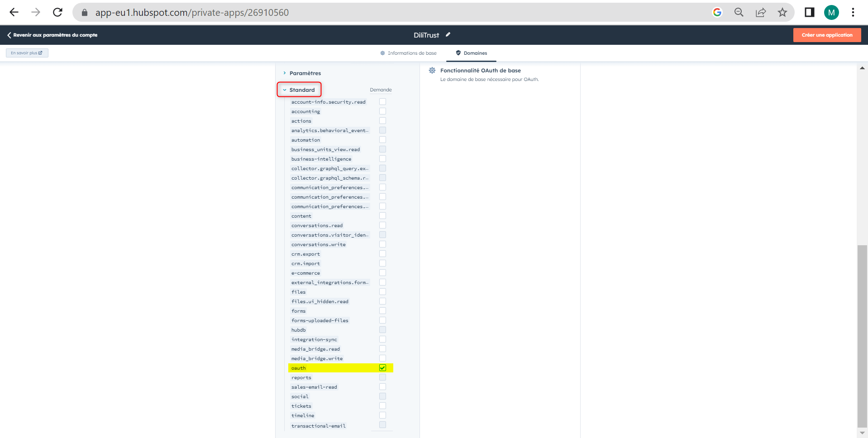
Task: Enable the business-intelligence checkbox
Action: pyautogui.click(x=382, y=159)
